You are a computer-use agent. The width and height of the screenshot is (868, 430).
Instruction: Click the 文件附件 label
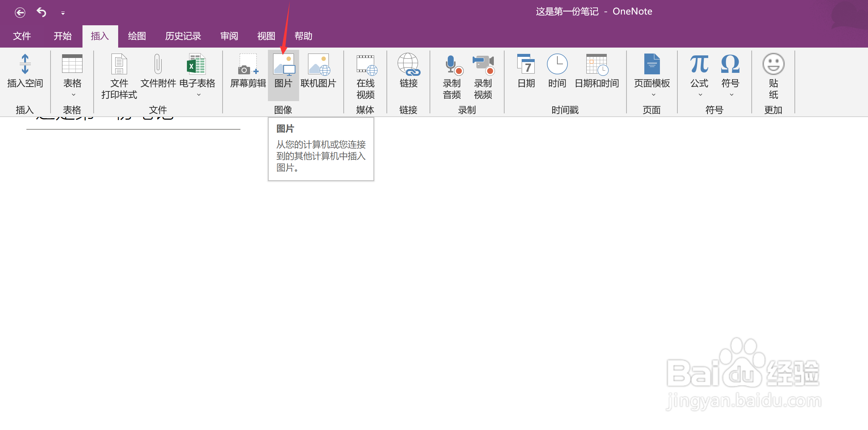tap(158, 83)
